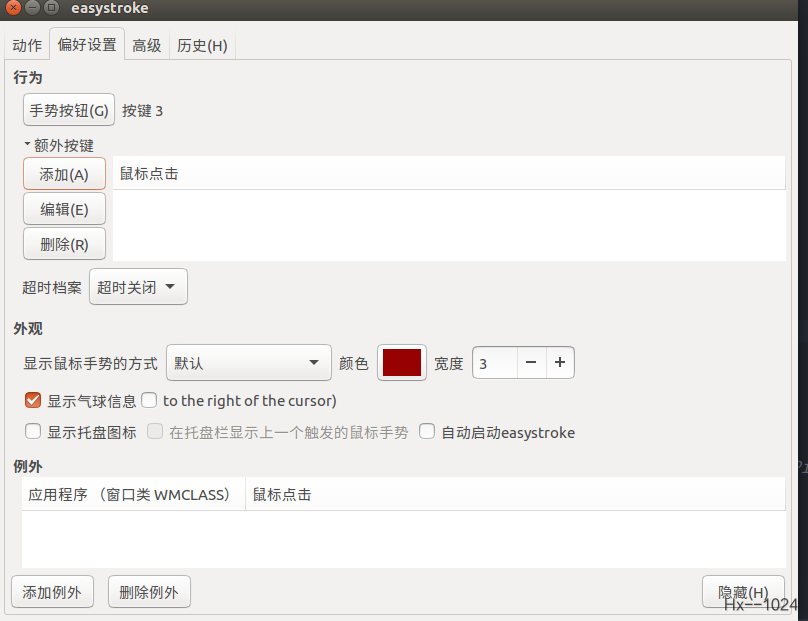Click the 隐藏(H) button
Viewport: 808px width, 621px height.
[743, 592]
